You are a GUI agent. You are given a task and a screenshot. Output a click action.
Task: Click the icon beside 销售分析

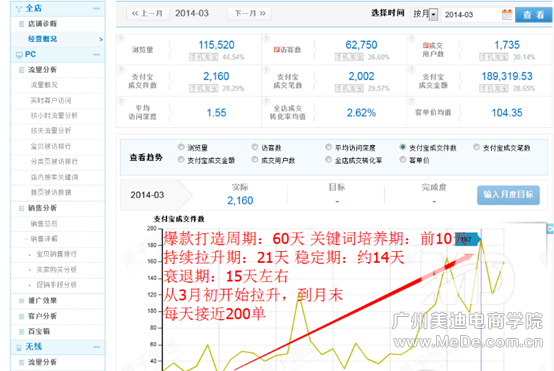point(22,208)
